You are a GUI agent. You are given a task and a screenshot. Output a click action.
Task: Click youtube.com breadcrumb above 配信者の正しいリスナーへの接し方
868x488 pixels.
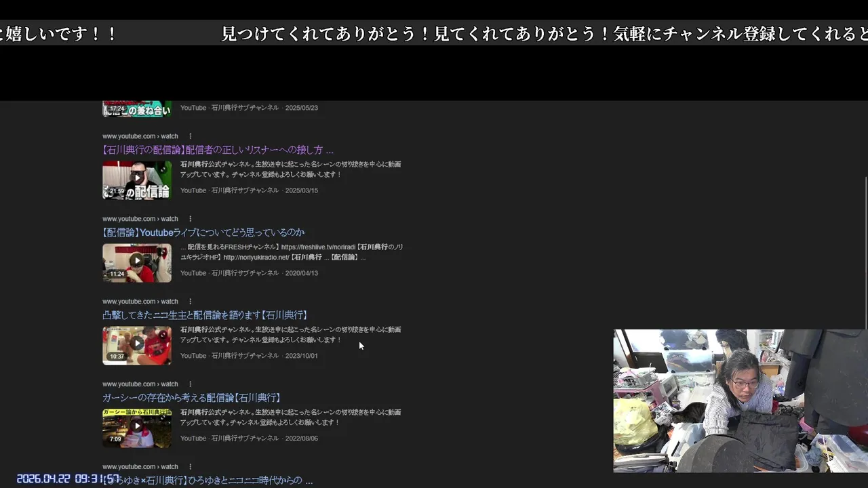point(140,136)
